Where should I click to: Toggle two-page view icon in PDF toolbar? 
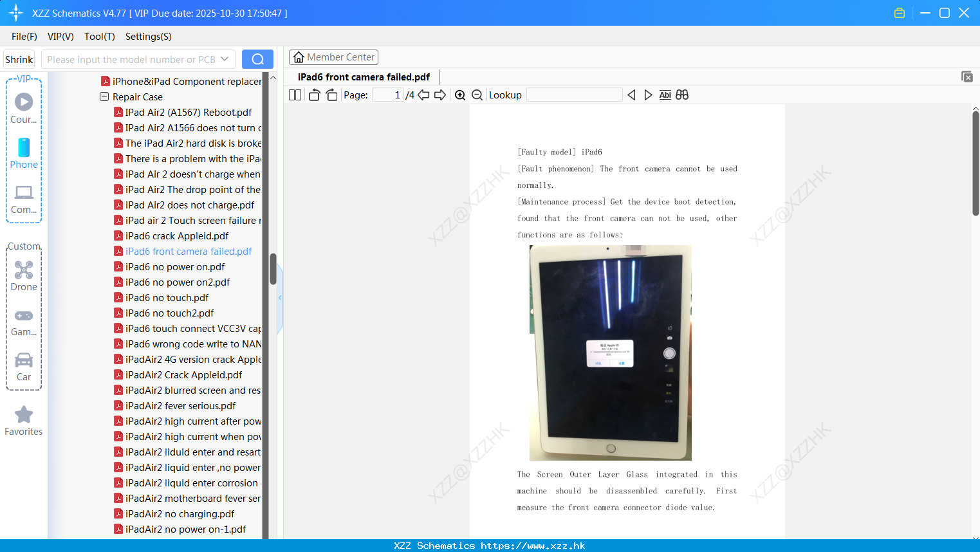pyautogui.click(x=295, y=95)
